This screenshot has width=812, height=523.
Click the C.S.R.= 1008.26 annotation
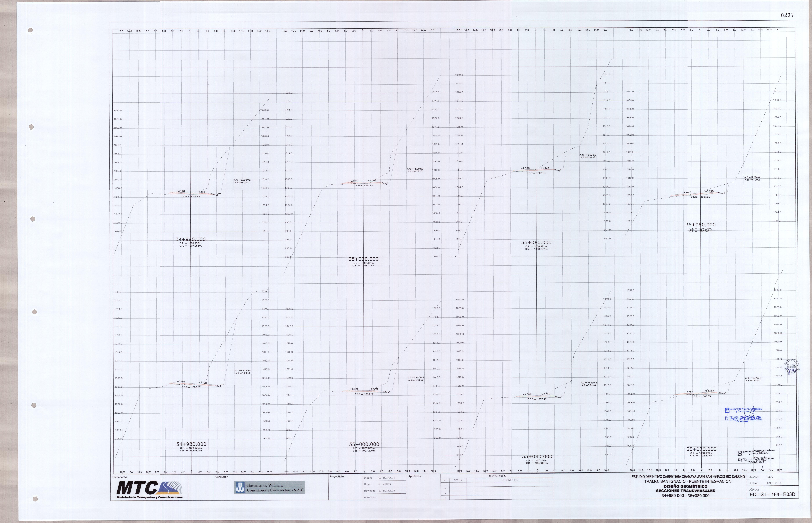700,197
